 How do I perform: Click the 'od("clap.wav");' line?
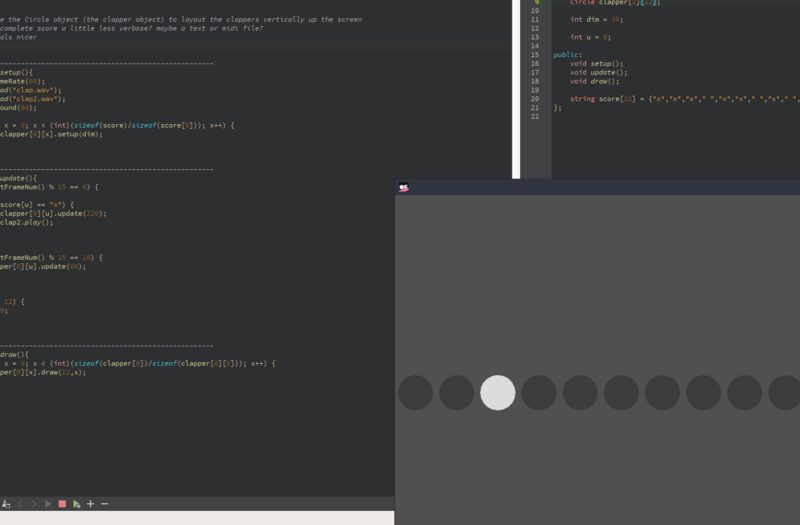31,90
